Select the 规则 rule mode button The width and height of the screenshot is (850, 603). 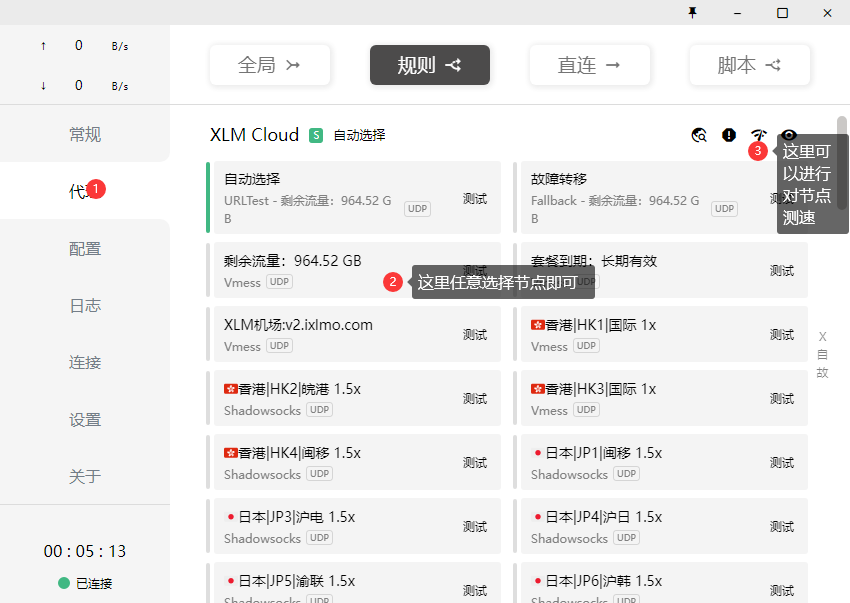[x=429, y=65]
